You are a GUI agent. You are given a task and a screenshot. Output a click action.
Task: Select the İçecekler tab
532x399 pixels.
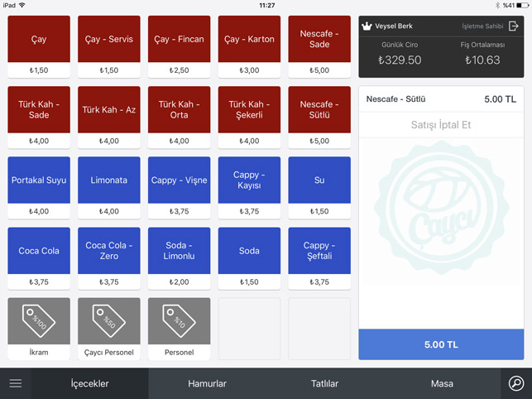(x=89, y=383)
